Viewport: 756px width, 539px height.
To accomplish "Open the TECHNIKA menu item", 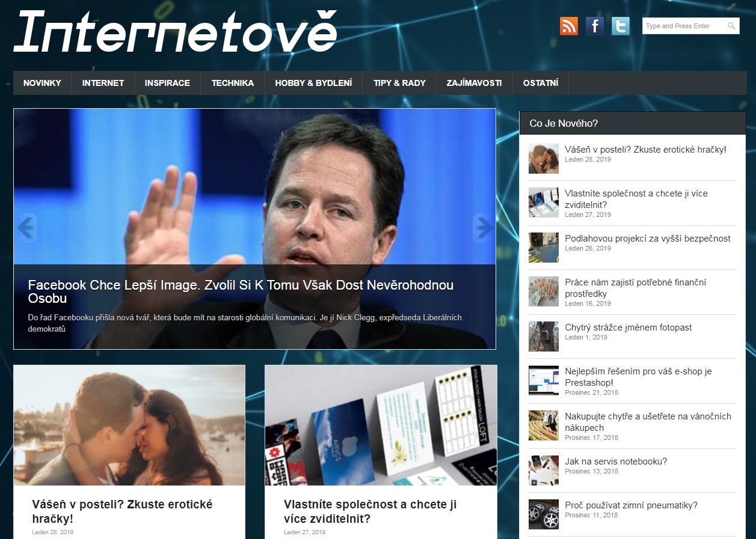I will pos(233,83).
